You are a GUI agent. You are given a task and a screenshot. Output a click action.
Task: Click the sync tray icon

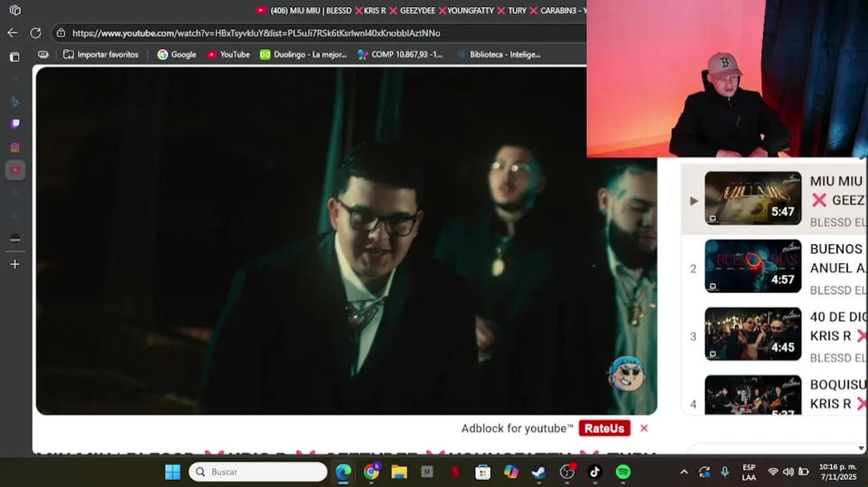[704, 471]
